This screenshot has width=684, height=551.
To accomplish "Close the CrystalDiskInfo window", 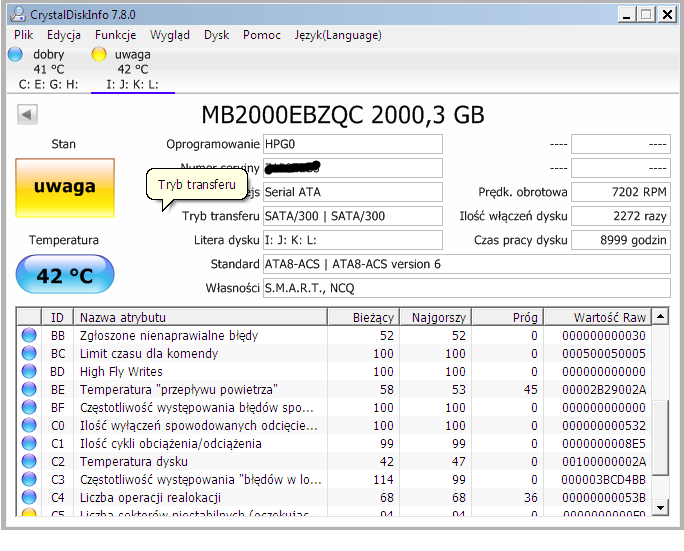I will click(667, 15).
